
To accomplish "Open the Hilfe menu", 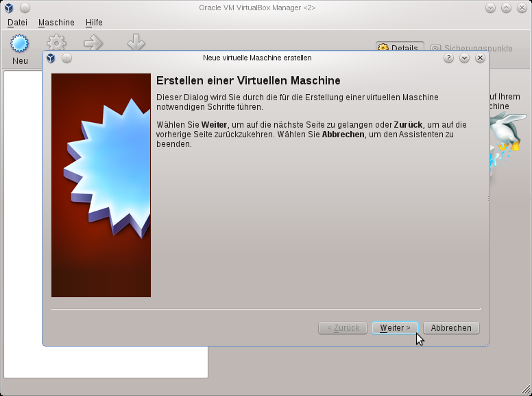I will pos(94,23).
